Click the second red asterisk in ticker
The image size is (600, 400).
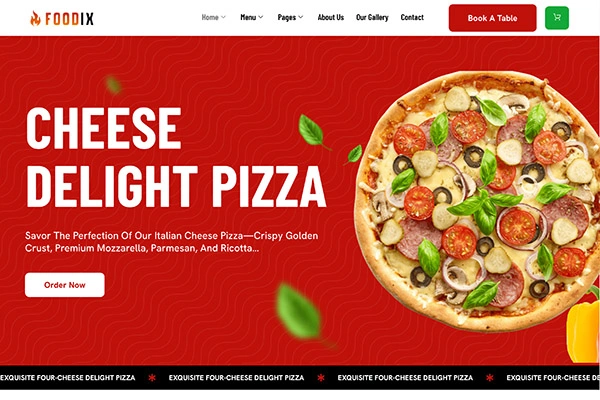pyautogui.click(x=321, y=378)
